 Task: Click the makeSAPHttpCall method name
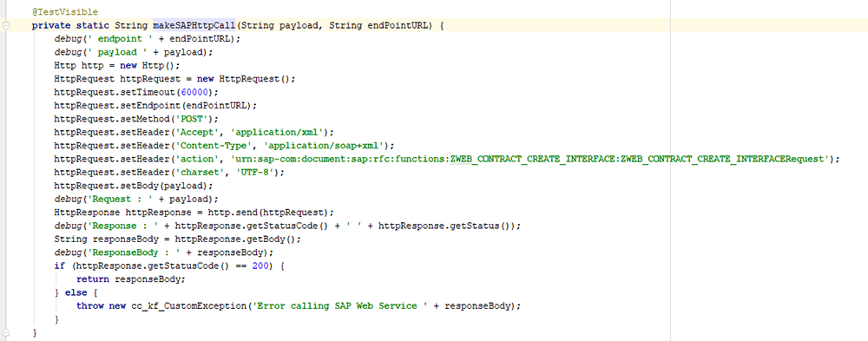(x=194, y=25)
